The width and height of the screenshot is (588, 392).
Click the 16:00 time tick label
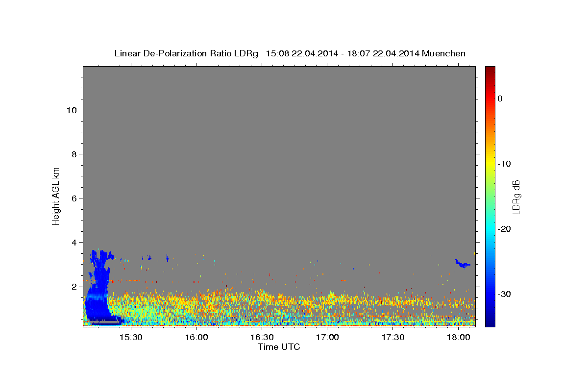point(196,338)
